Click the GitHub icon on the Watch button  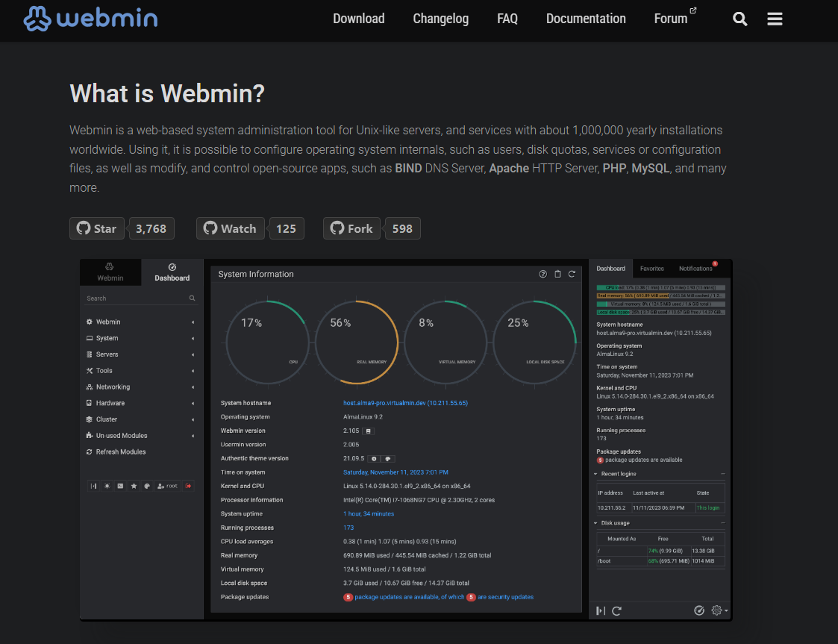point(210,228)
